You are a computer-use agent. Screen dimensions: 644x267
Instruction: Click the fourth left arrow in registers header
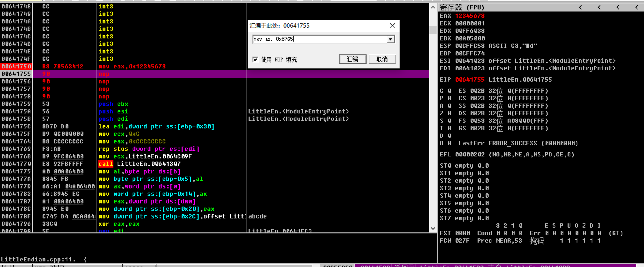pos(637,7)
